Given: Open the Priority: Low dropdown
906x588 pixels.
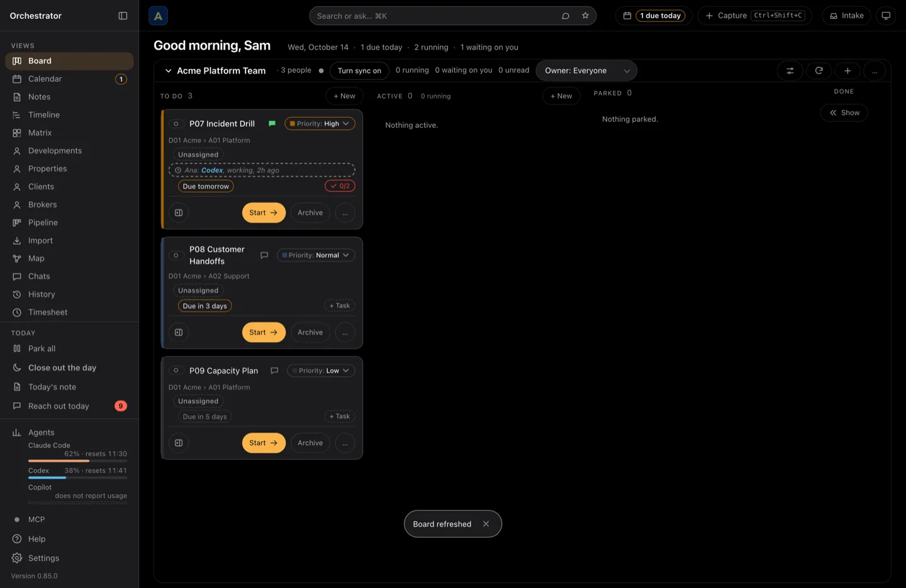Looking at the screenshot, I should 321,370.
